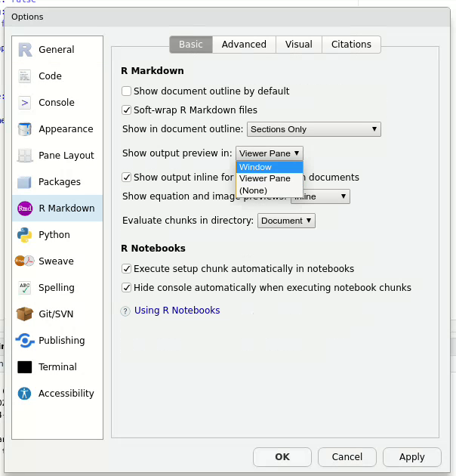Select the Git/SVN cardboard box icon

pyautogui.click(x=25, y=314)
